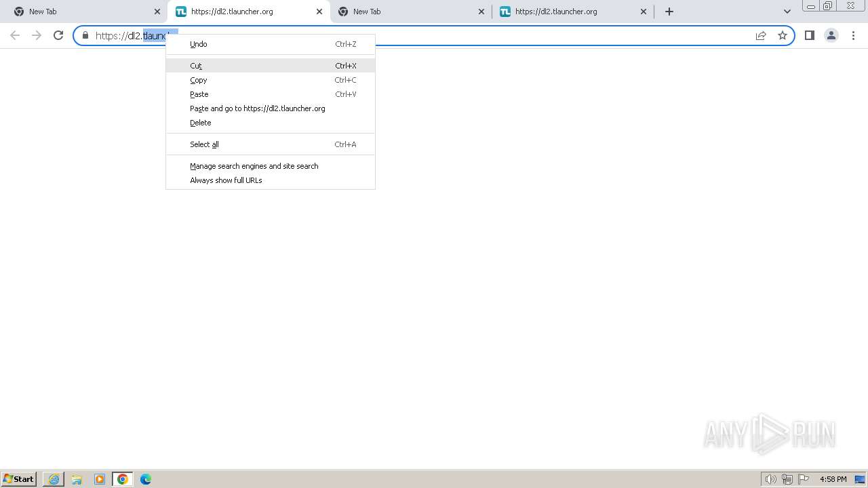Choose Copy from the context menu

pyautogui.click(x=271, y=80)
